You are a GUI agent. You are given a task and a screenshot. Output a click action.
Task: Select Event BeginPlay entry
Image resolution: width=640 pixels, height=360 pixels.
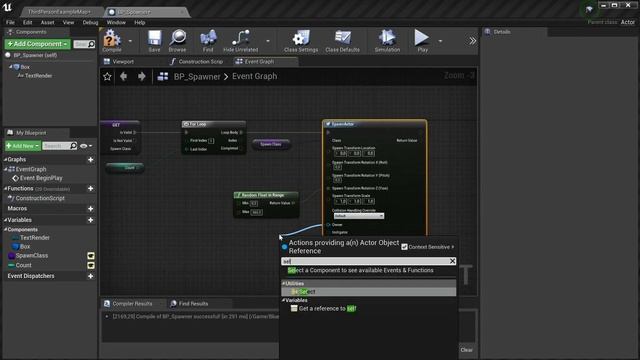tap(41, 178)
